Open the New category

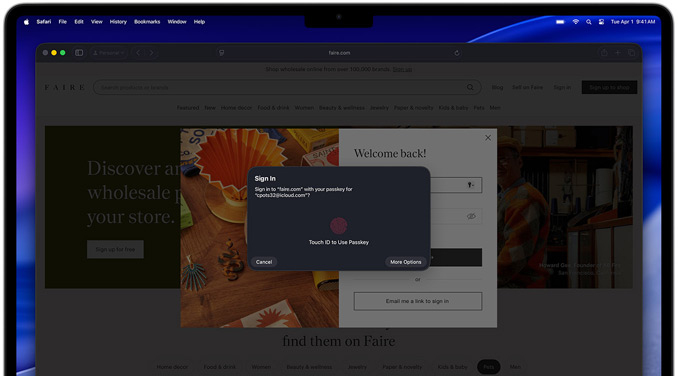pyautogui.click(x=210, y=108)
